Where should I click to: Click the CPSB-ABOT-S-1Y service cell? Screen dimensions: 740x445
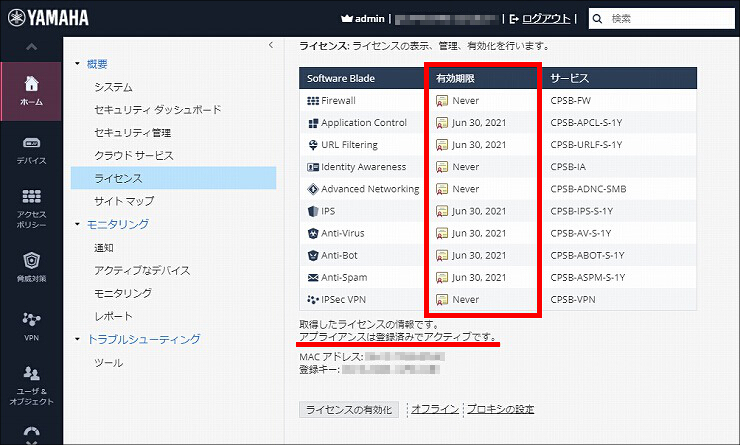587,255
